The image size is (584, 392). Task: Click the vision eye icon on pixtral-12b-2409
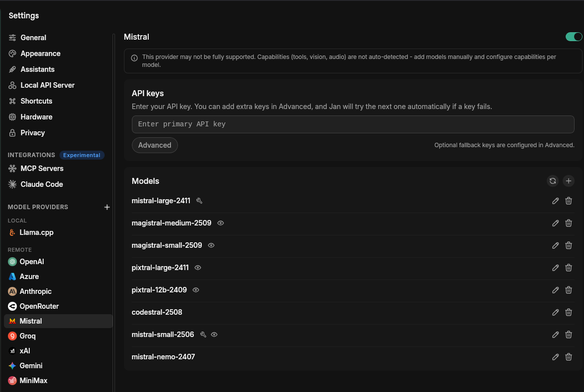coord(196,290)
